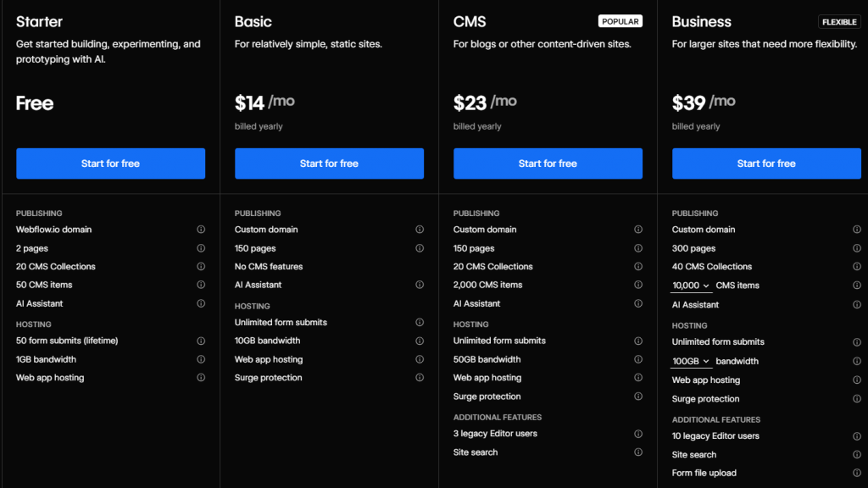Click info icon next to Form file upload
Image resolution: width=868 pixels, height=488 pixels.
point(857,473)
